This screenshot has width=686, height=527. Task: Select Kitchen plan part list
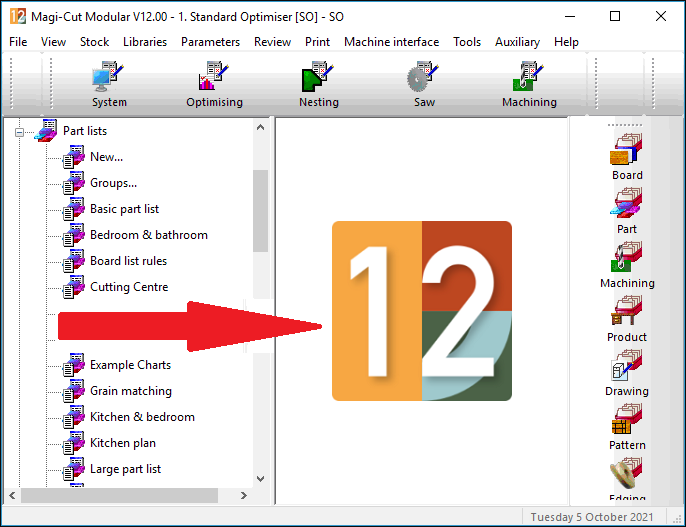click(x=122, y=443)
